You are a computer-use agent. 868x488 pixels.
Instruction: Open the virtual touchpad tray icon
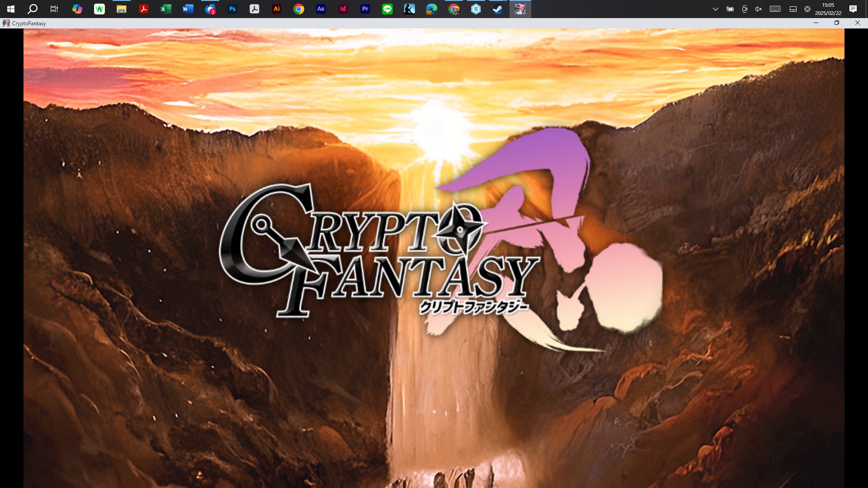point(793,9)
